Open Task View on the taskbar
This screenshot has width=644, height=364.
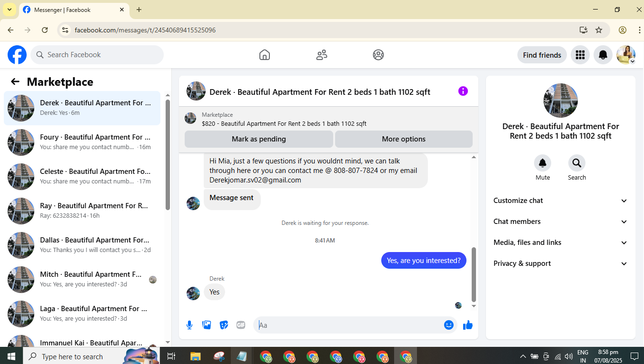171,356
